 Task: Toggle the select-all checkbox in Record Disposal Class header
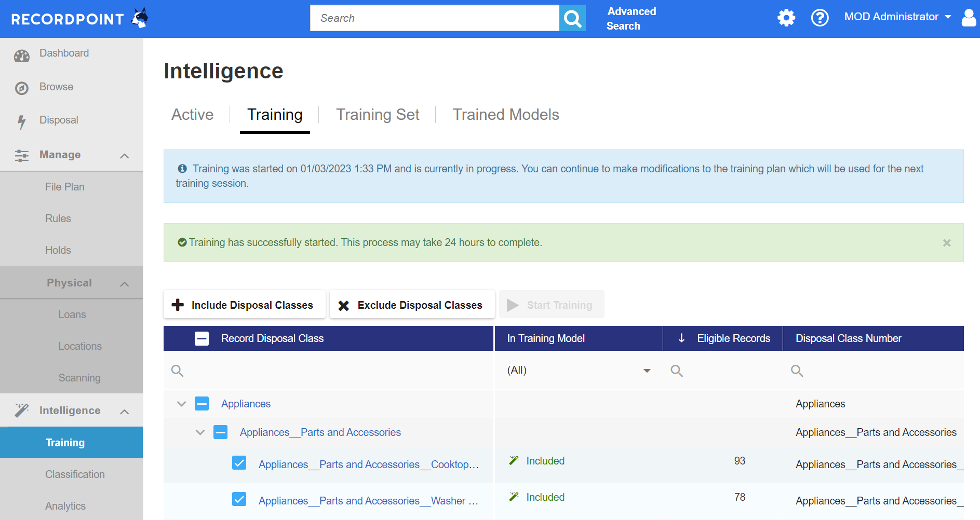202,338
